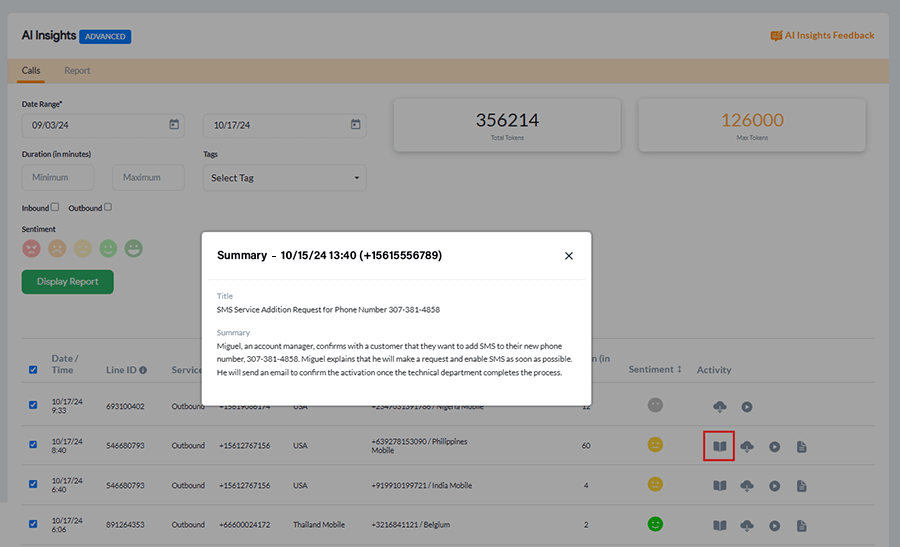
Task: Switch to the Report tab
Action: point(77,71)
